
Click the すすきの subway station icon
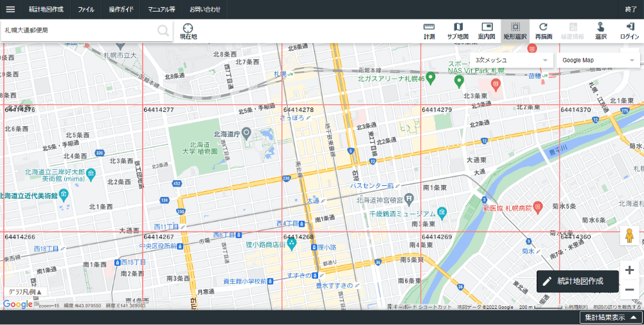(315, 275)
